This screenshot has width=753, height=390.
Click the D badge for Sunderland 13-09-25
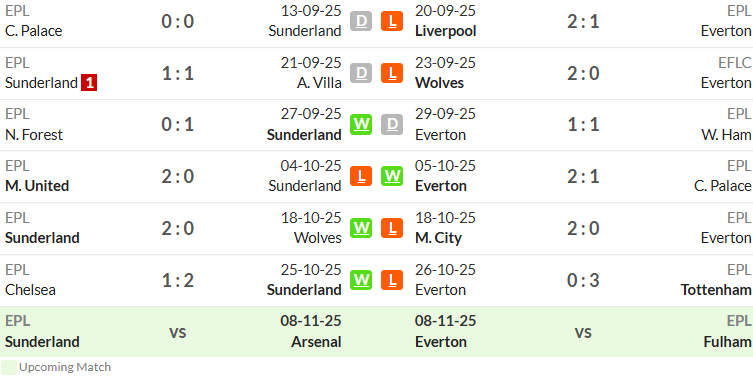tap(361, 21)
